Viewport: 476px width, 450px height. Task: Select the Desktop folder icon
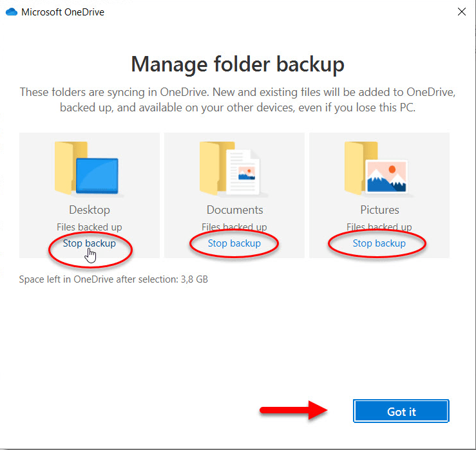[86, 167]
